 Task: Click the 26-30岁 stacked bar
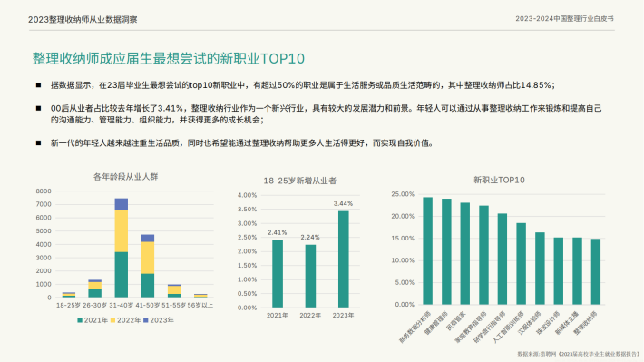click(x=95, y=289)
